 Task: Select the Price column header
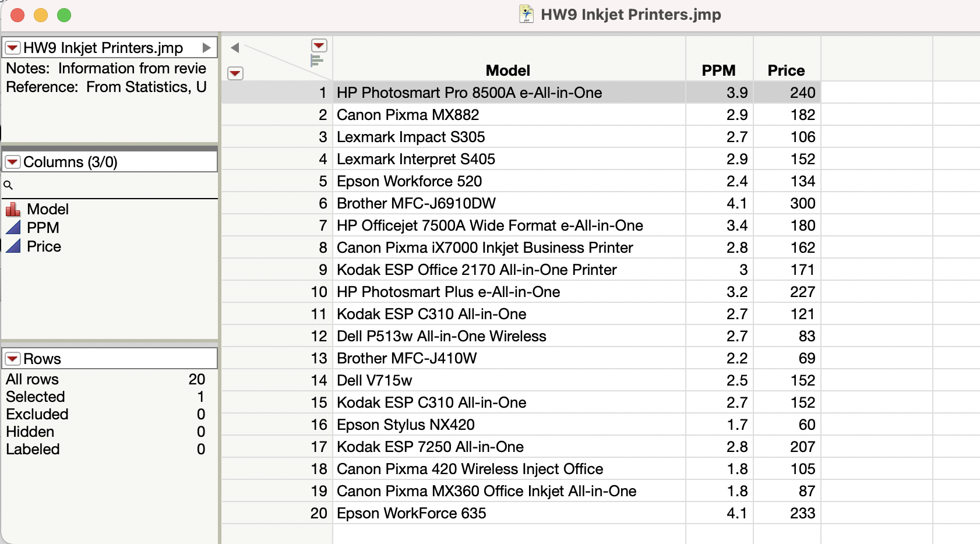coord(785,70)
